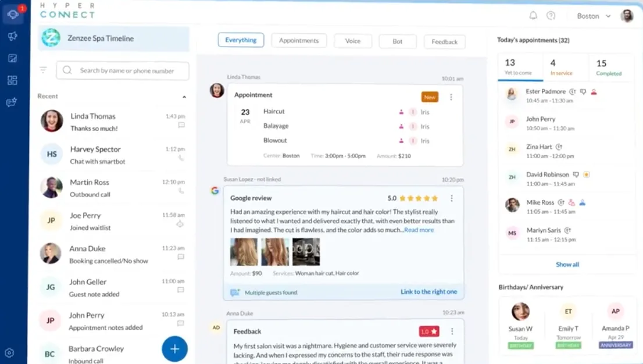This screenshot has height=364, width=643.
Task: Click the filter icon beside the search box
Action: point(42,70)
